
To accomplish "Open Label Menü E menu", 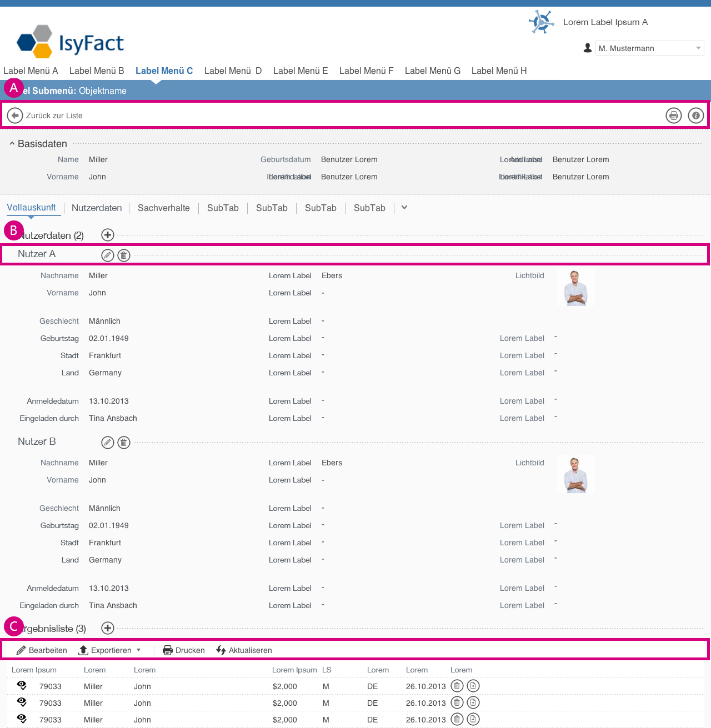I will (x=300, y=71).
